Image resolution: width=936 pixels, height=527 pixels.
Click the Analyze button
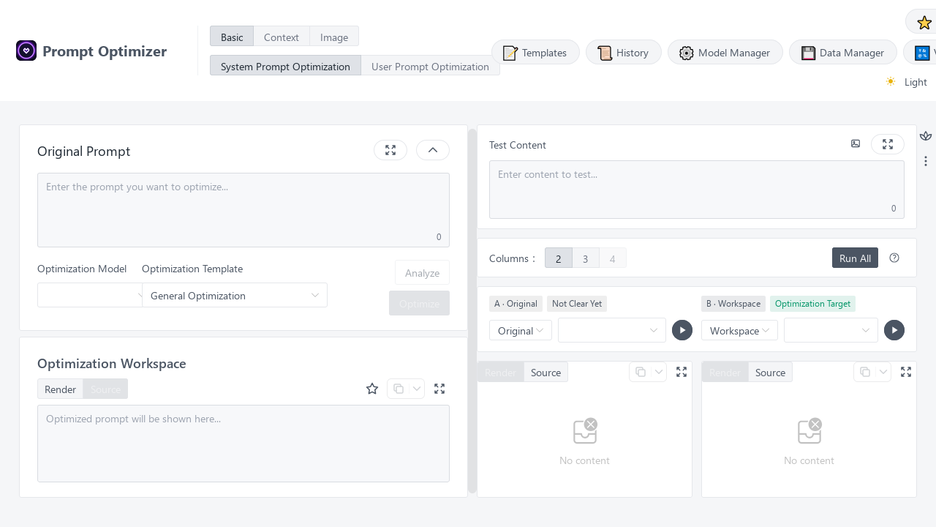coord(422,273)
